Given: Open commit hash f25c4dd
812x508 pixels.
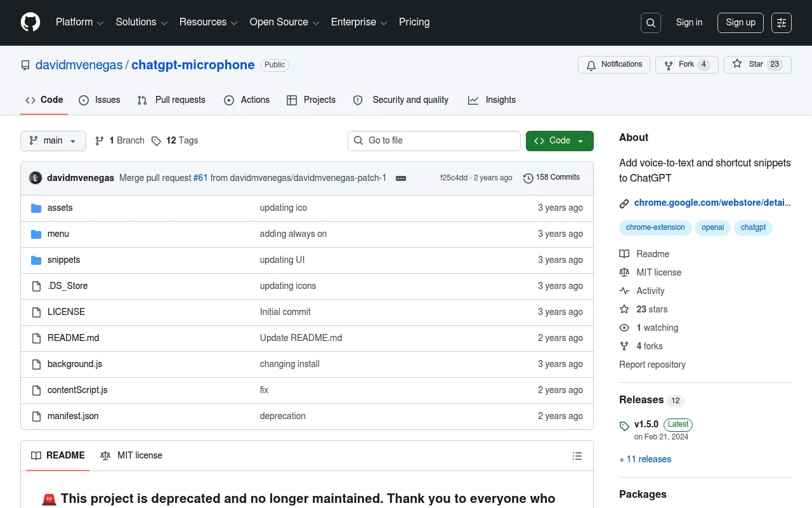Looking at the screenshot, I should tap(454, 178).
